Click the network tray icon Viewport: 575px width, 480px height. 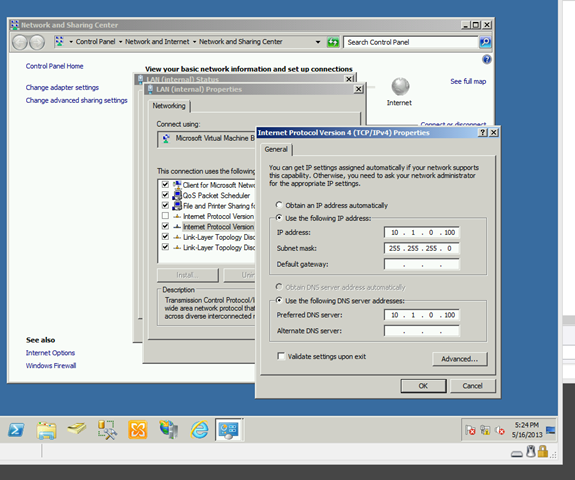coord(485,430)
